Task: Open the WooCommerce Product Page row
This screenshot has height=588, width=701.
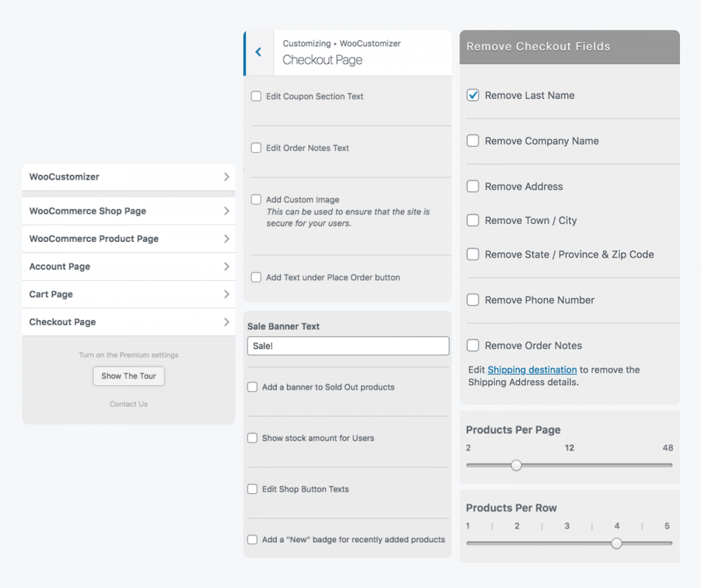Action: 129,238
